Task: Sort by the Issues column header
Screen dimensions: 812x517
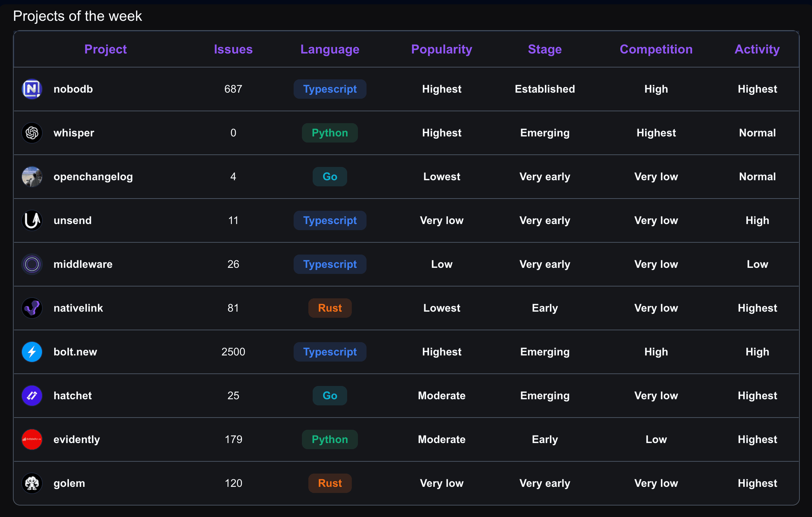Action: tap(233, 49)
